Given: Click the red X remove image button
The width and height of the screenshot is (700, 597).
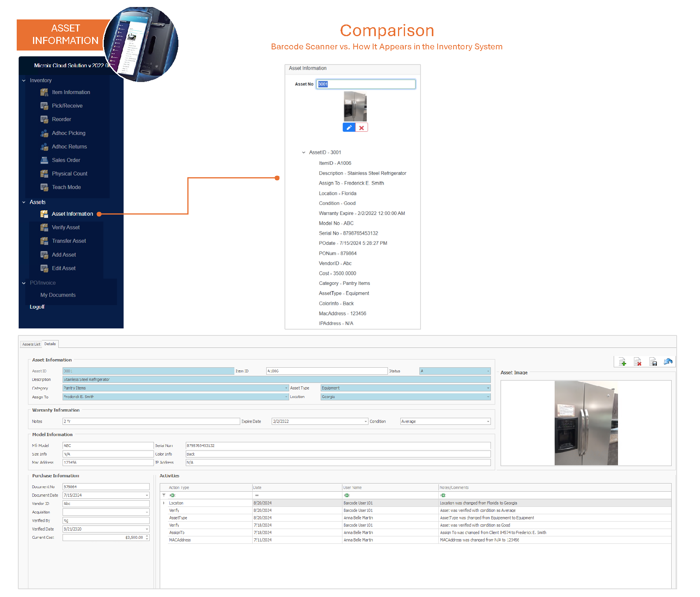Looking at the screenshot, I should pos(361,127).
